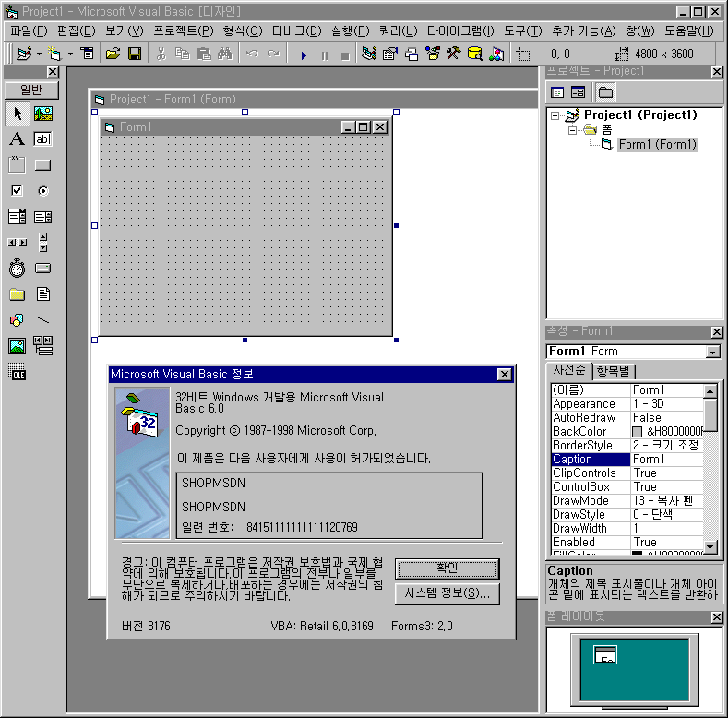Screen dimensions: 728x718
Task: Select the OptionButton tool in toolbox
Action: pyautogui.click(x=43, y=190)
